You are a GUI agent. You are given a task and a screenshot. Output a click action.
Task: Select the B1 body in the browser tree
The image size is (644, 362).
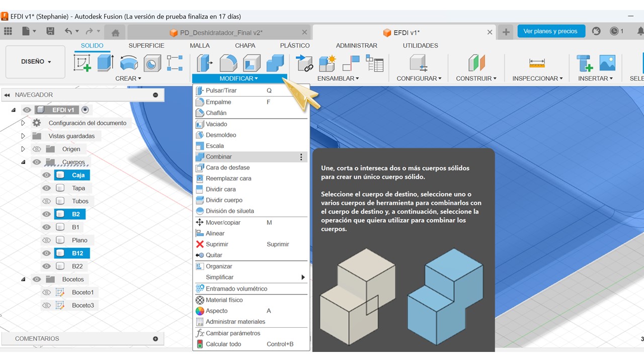click(x=75, y=227)
